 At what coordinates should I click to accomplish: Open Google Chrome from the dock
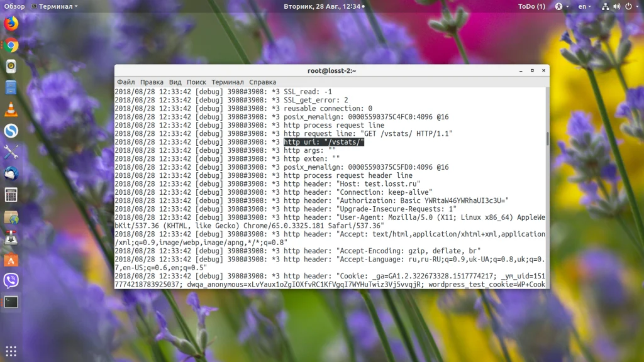11,45
